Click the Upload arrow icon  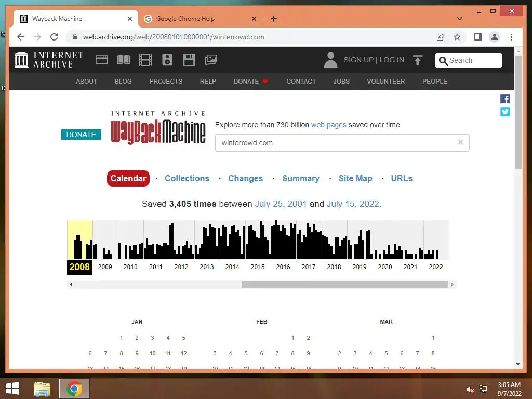click(418, 60)
